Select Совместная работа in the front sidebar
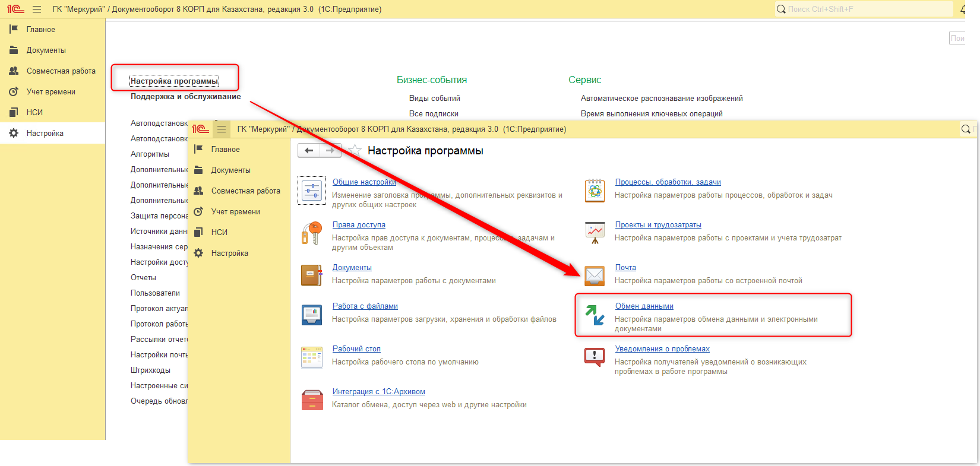 pos(245,191)
